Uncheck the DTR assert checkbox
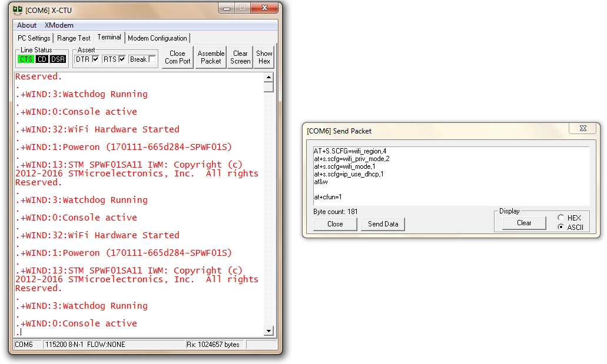This screenshot has height=364, width=607. tap(95, 59)
